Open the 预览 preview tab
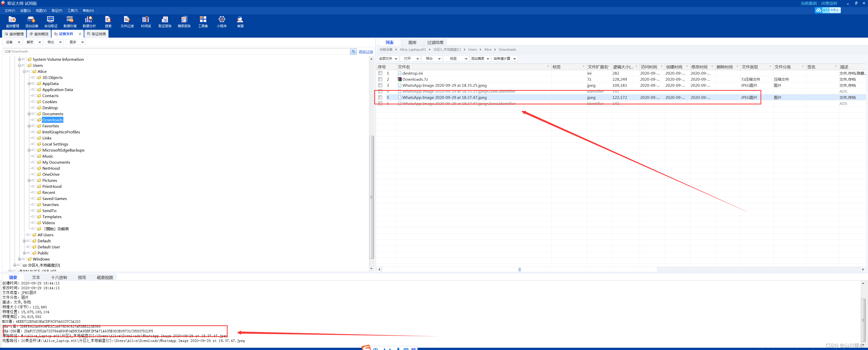The height and width of the screenshot is (350, 868). [x=82, y=278]
